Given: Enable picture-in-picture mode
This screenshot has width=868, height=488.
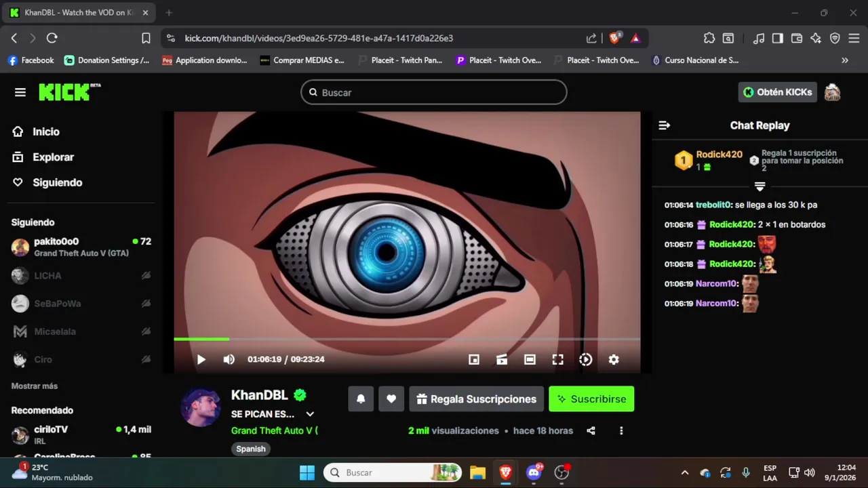Looking at the screenshot, I should [474, 360].
